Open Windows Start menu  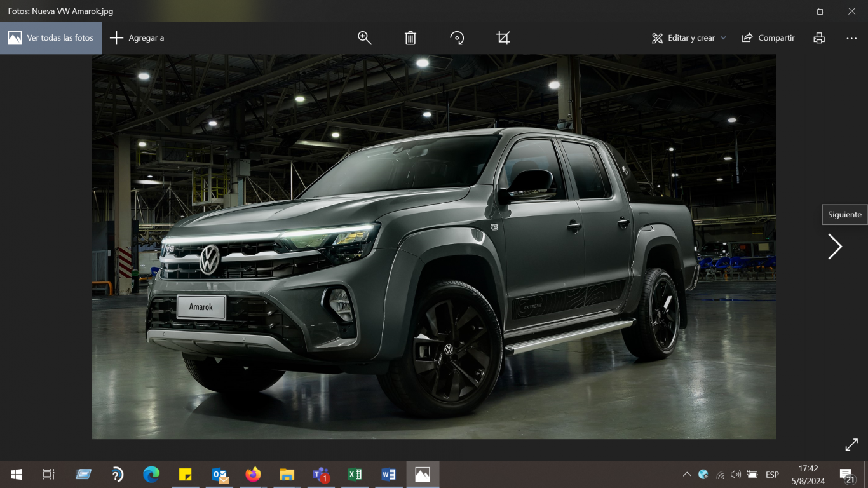coord(16,475)
